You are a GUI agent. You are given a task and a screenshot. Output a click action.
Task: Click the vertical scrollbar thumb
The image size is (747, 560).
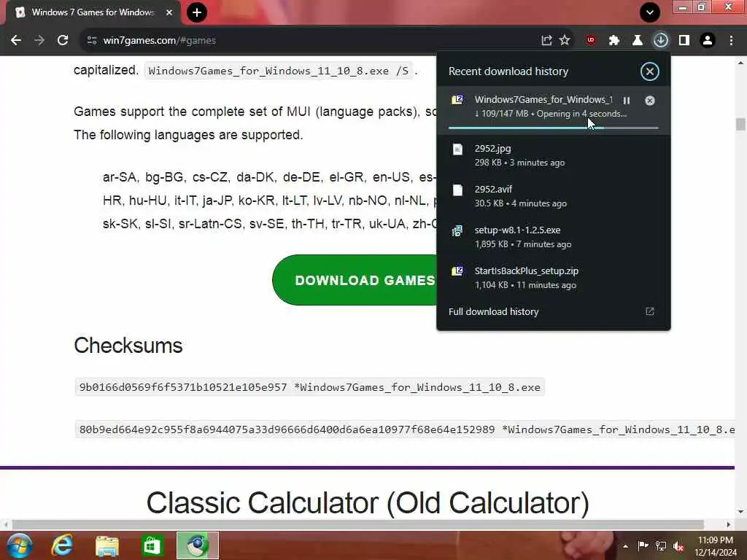(x=740, y=124)
